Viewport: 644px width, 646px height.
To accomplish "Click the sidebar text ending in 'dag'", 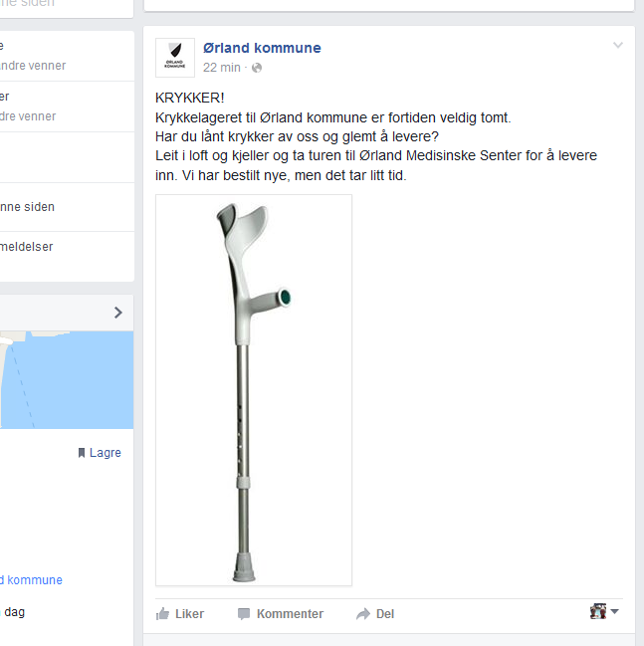I will [15, 612].
